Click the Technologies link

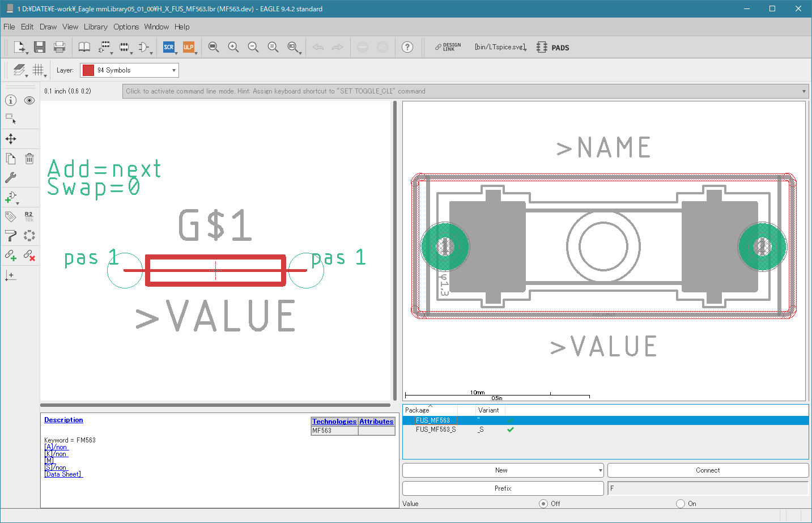(334, 422)
